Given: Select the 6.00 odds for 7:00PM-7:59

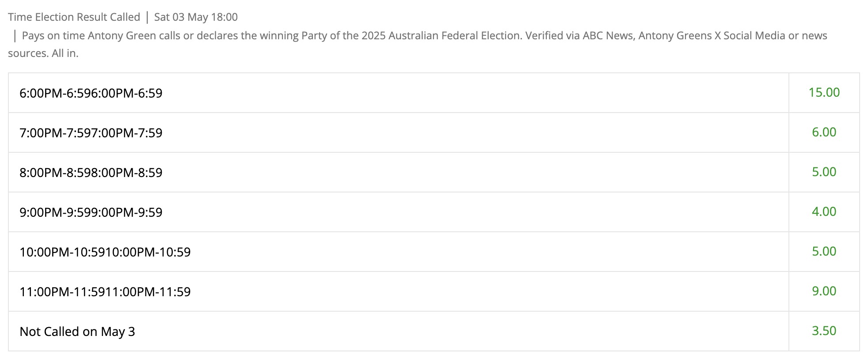Looking at the screenshot, I should [824, 132].
